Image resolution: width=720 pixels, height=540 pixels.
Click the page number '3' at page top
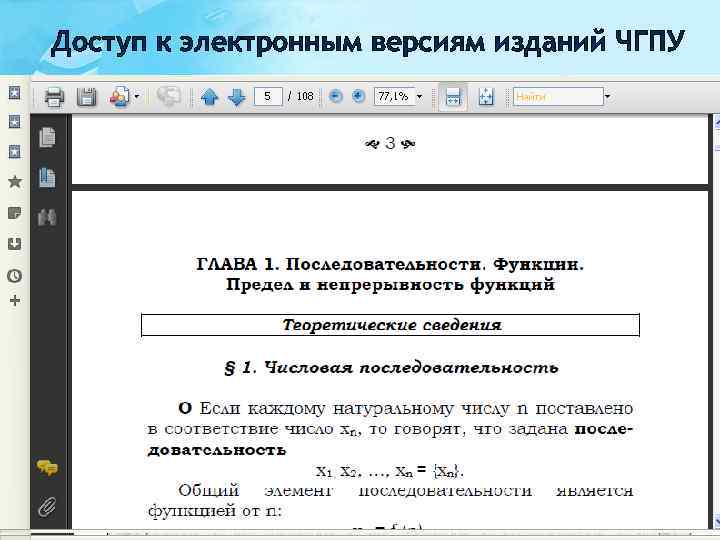coord(390,143)
